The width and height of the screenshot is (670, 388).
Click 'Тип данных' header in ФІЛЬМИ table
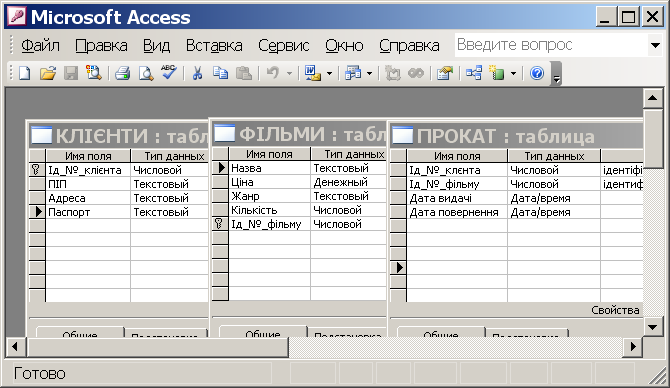tap(349, 154)
